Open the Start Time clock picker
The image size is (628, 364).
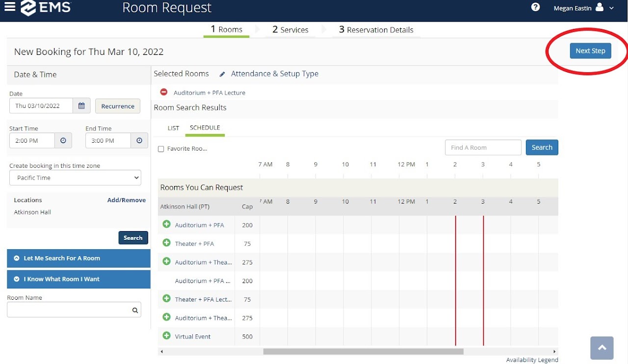63,140
